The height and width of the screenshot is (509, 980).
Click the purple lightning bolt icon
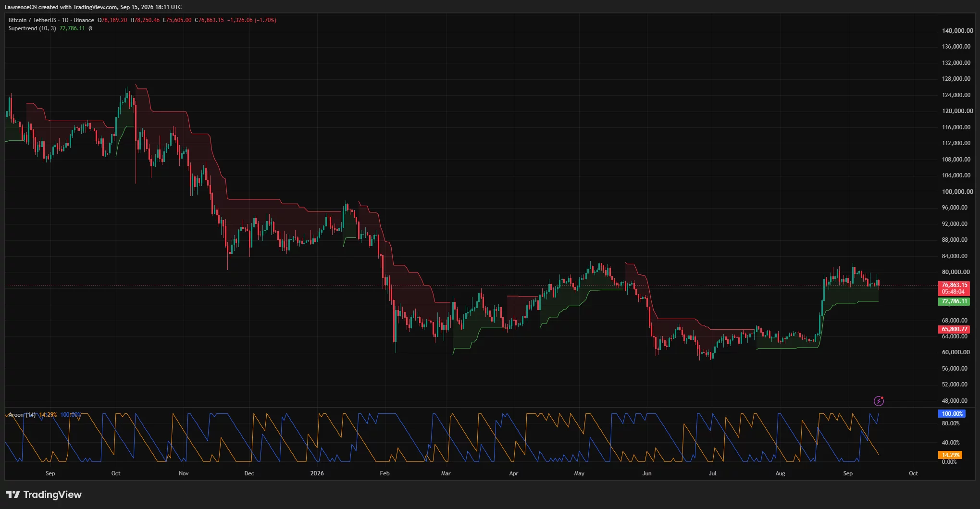pyautogui.click(x=879, y=401)
